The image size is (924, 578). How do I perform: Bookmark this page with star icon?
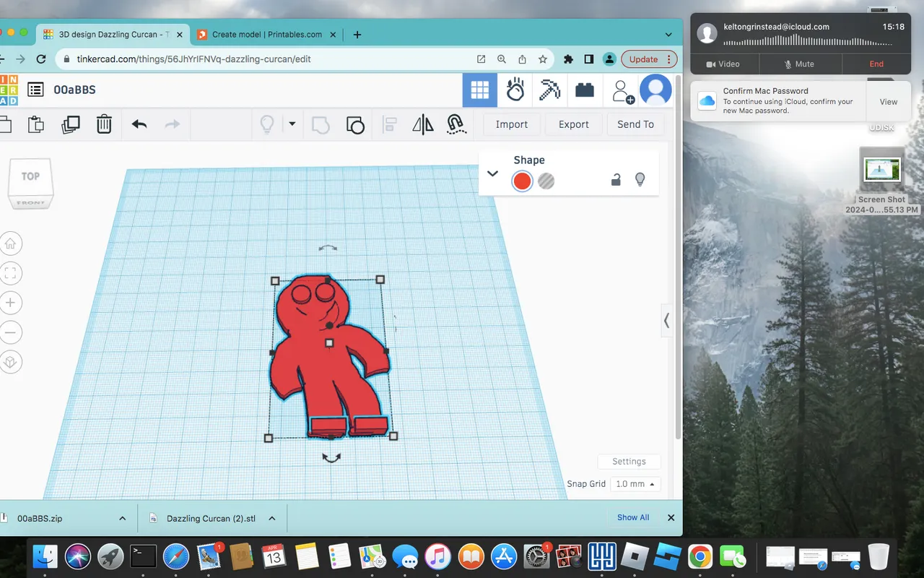543,59
